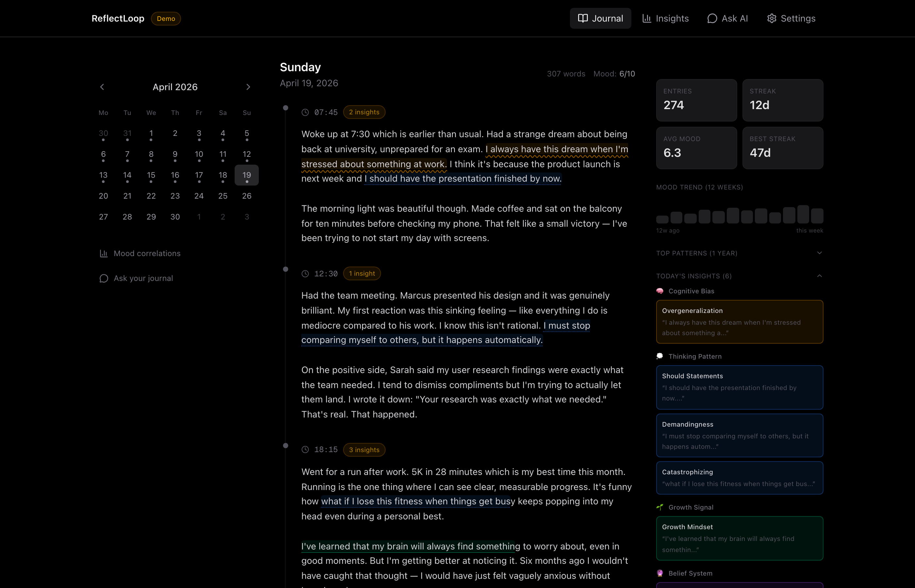
Task: Click the Thinking Pattern thought bubble icon
Action: [659, 356]
